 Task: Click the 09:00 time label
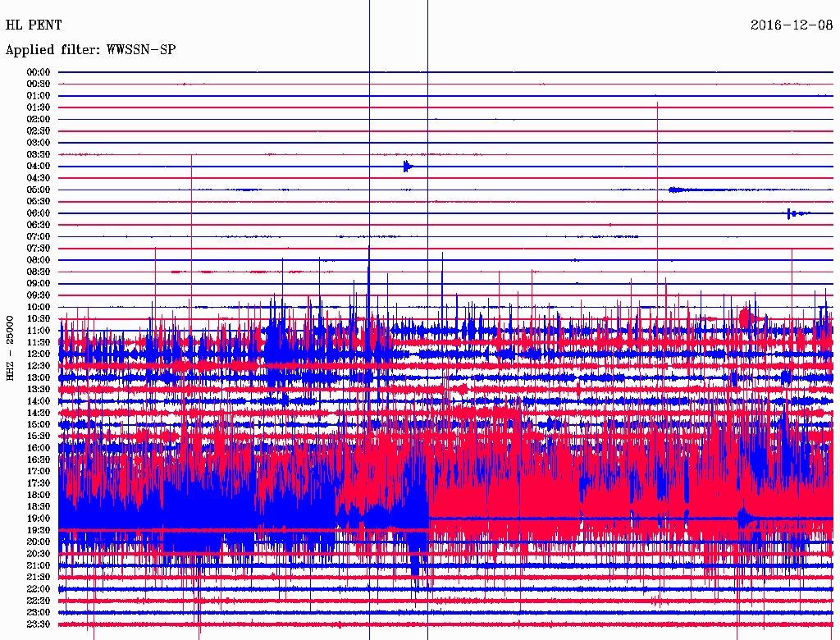tap(39, 284)
